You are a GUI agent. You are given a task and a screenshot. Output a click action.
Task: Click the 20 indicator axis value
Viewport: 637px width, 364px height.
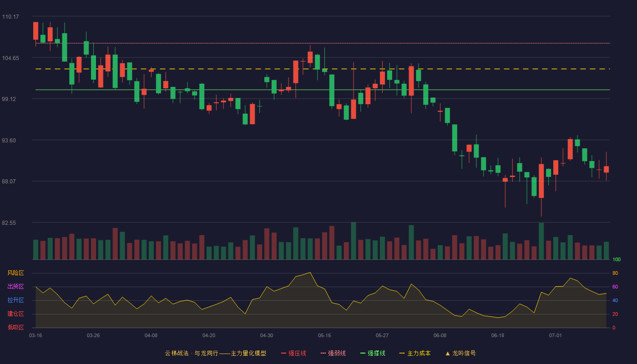[x=615, y=314]
